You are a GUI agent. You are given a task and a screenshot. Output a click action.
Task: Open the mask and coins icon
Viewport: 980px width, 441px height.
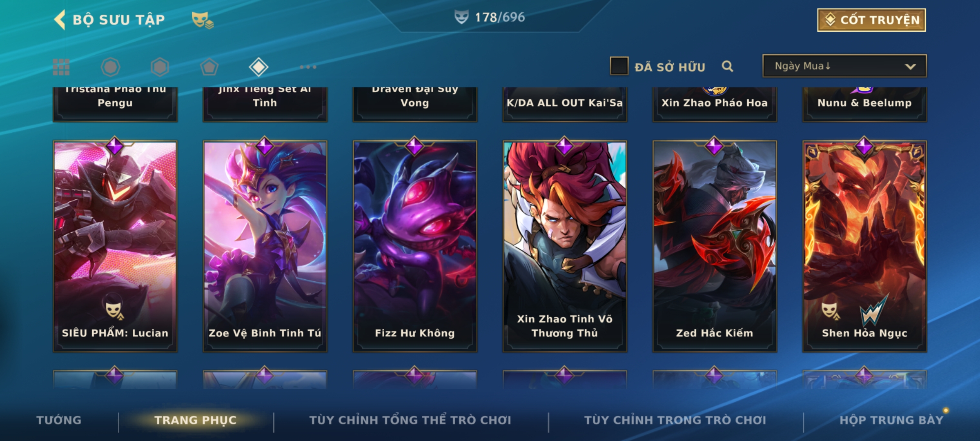point(203,20)
